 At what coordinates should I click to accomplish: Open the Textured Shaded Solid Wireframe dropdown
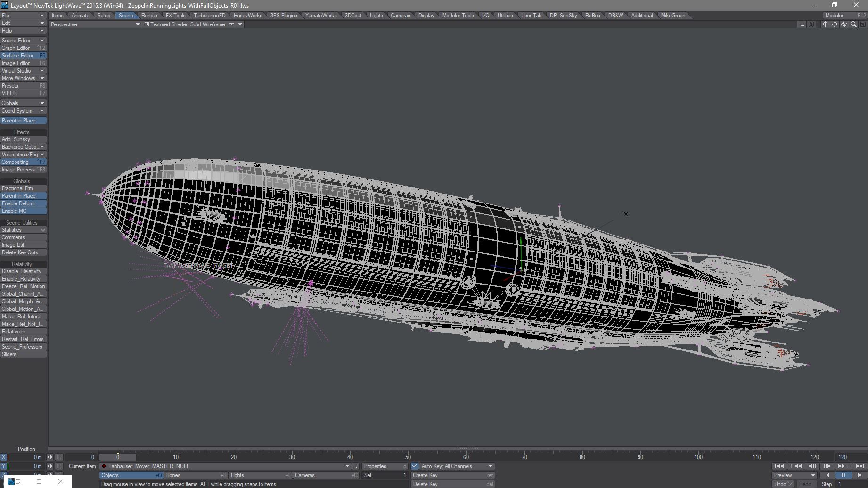[231, 24]
